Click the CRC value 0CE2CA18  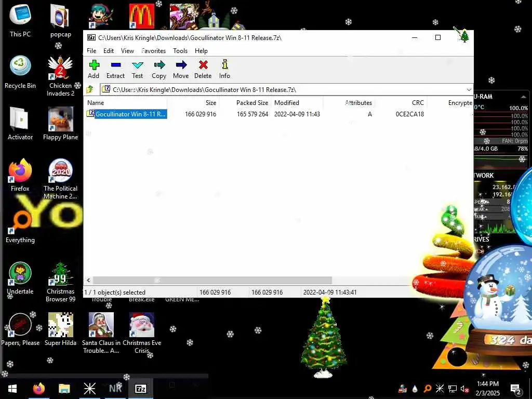point(410,114)
